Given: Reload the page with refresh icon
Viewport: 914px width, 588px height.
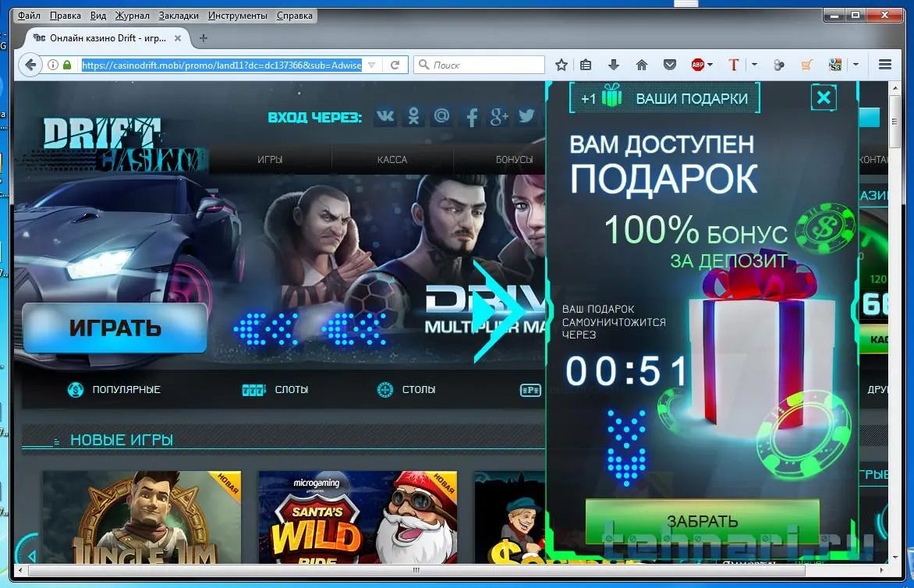Looking at the screenshot, I should click(395, 65).
